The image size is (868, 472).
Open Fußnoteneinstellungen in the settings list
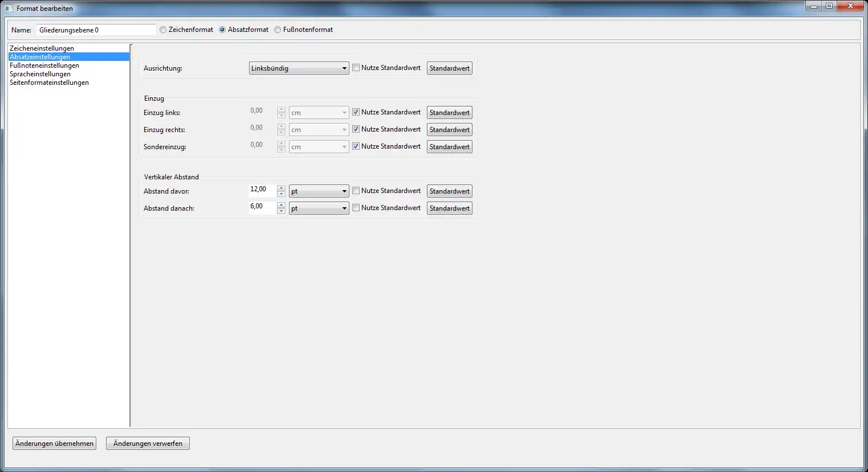tap(68, 65)
